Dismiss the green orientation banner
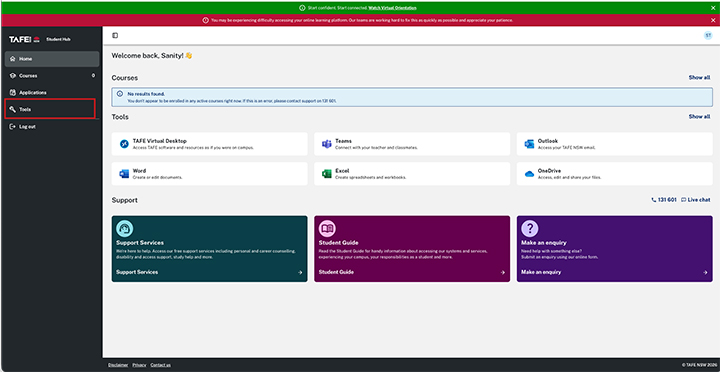 713,8
